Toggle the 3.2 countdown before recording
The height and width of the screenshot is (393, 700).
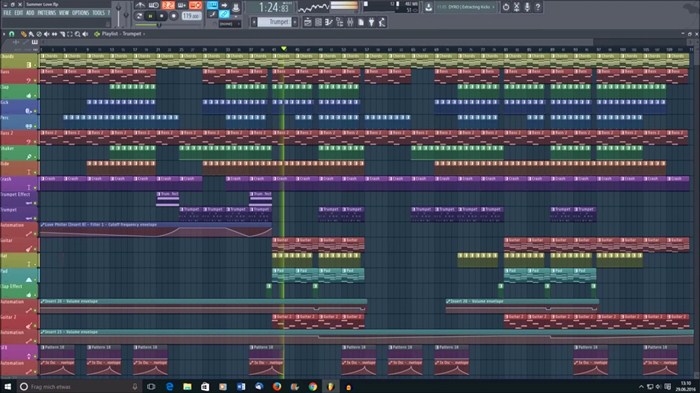click(x=168, y=5)
